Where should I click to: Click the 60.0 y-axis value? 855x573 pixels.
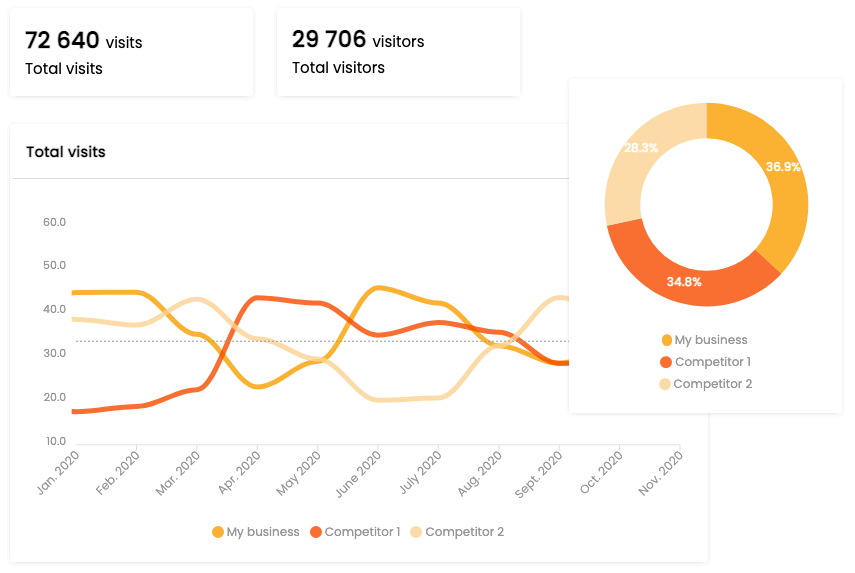pyautogui.click(x=55, y=222)
